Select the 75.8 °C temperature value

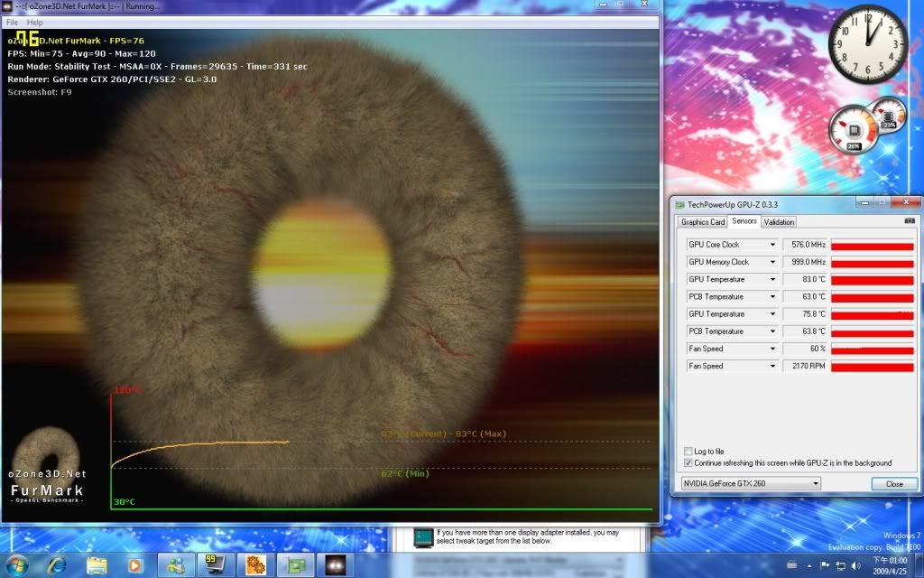805,314
